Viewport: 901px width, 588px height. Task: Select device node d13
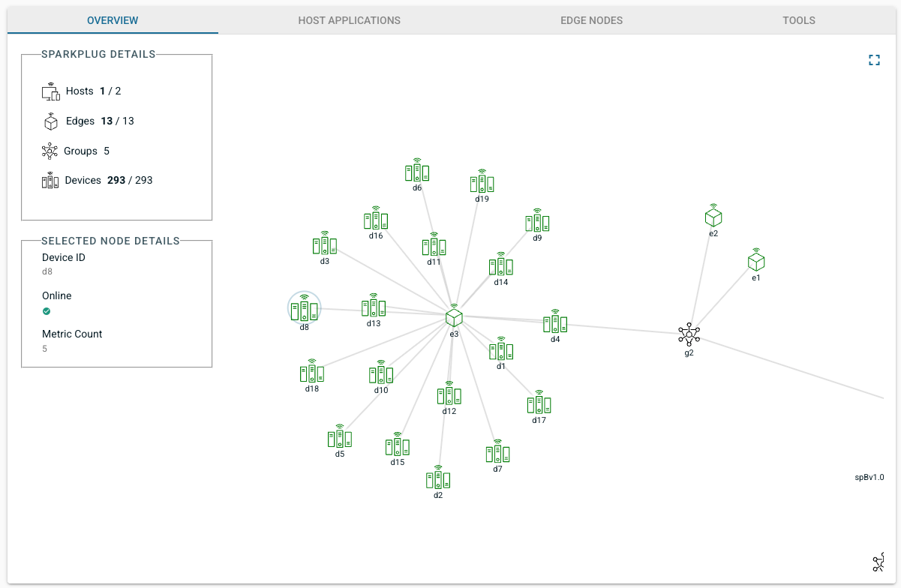click(374, 306)
